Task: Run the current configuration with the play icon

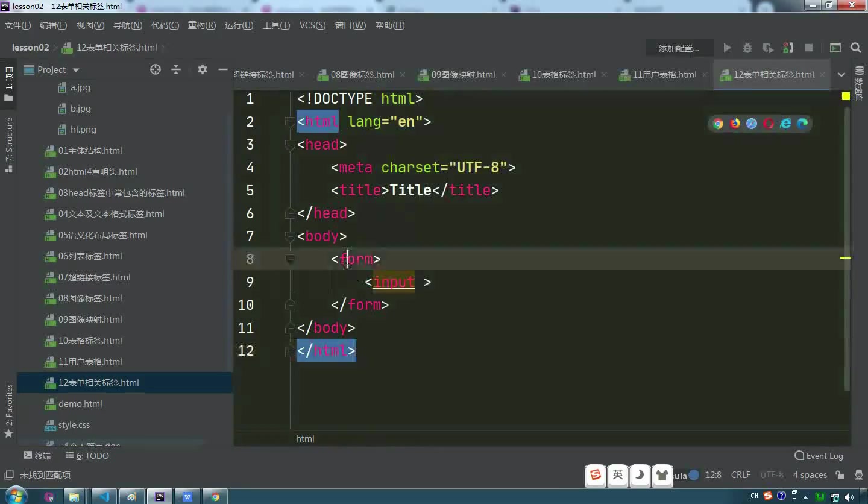Action: [728, 48]
